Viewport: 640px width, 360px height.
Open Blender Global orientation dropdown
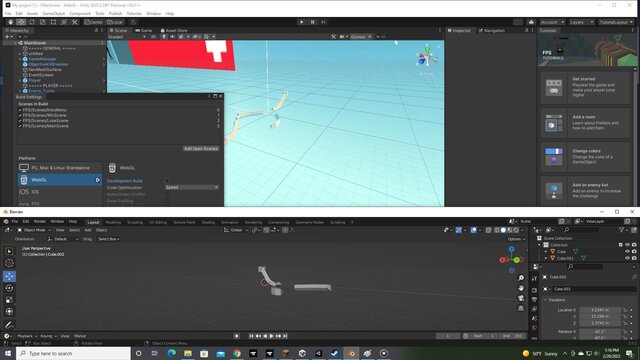[236, 230]
